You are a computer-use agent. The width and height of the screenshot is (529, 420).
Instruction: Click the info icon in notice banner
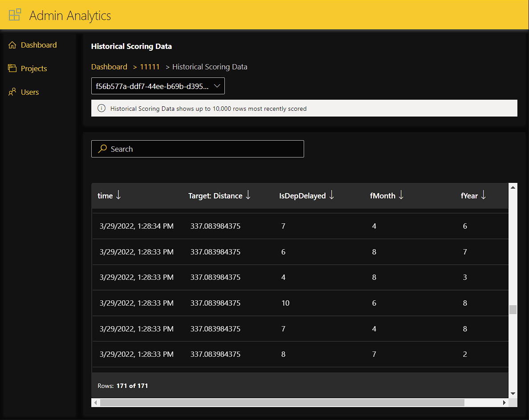(x=102, y=108)
